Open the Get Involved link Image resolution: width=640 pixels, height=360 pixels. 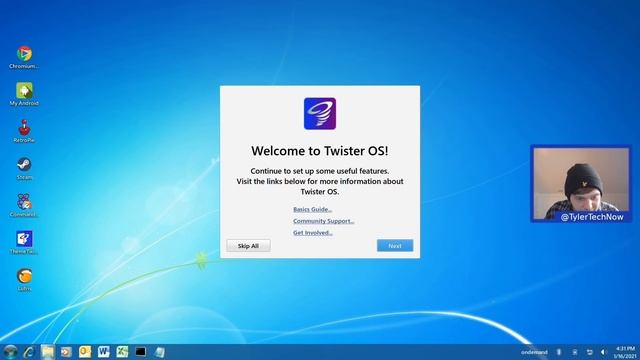313,233
